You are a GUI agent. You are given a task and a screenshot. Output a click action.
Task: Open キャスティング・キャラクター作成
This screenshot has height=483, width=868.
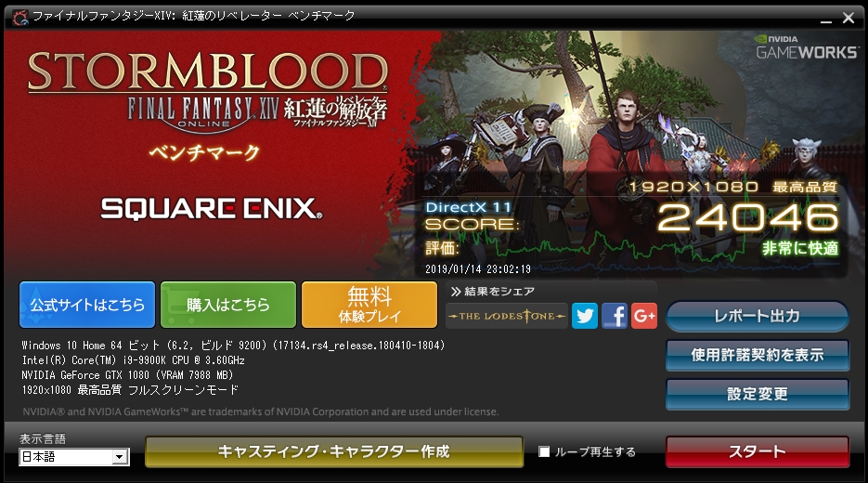click(x=334, y=451)
